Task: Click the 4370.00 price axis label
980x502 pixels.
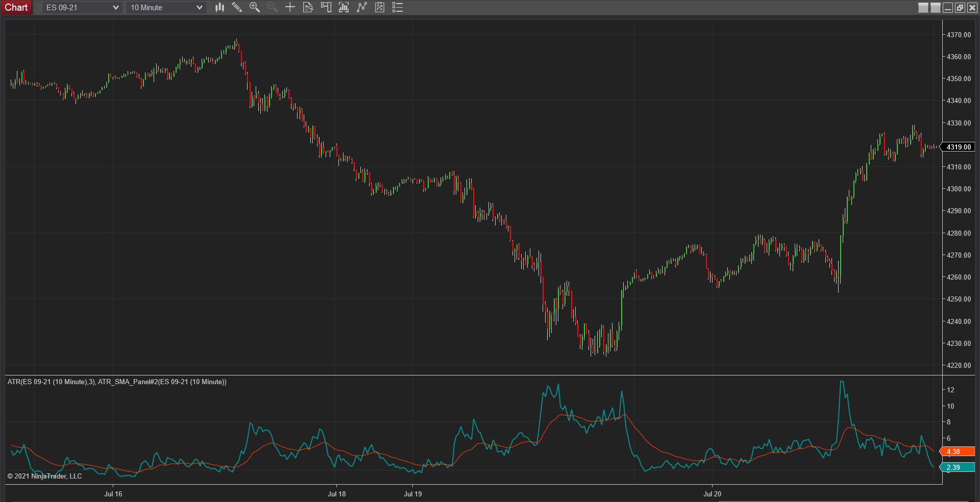Action: click(959, 35)
